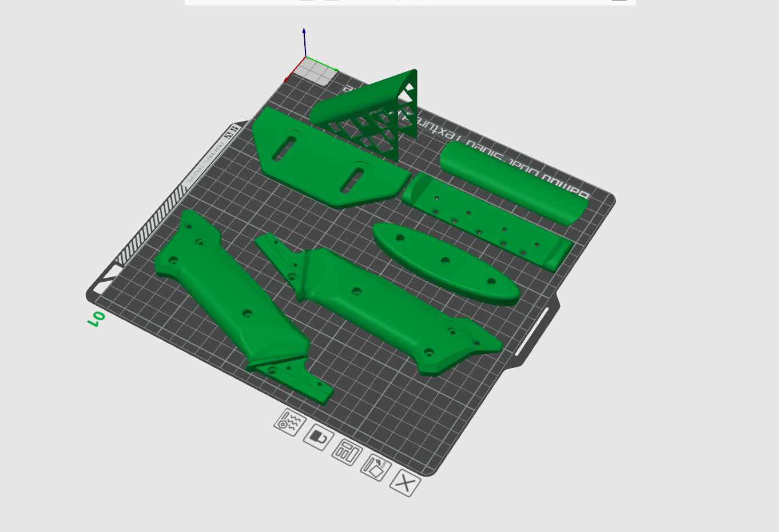Auto-orient objects with the plate orient icon
This screenshot has width=779, height=532.
pos(376,467)
